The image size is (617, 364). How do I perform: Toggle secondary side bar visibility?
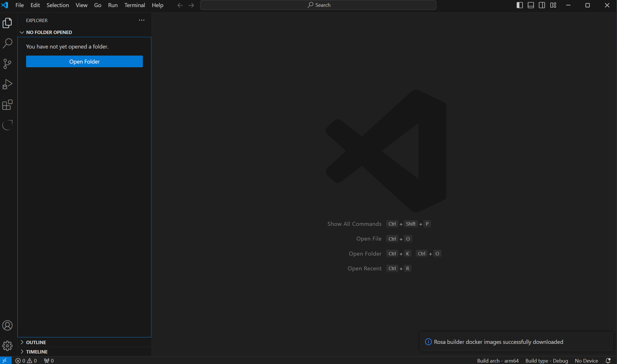coord(542,5)
